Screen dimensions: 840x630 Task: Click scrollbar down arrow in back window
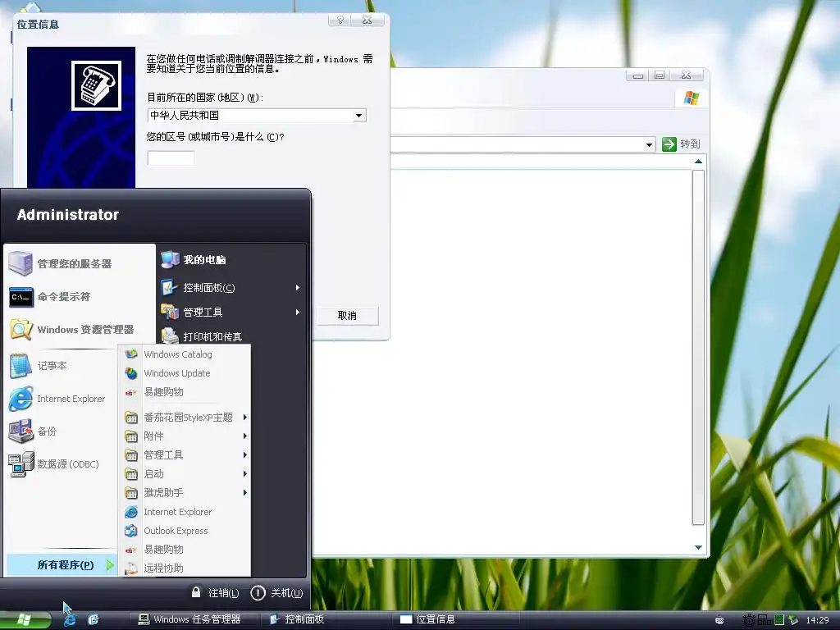[698, 547]
